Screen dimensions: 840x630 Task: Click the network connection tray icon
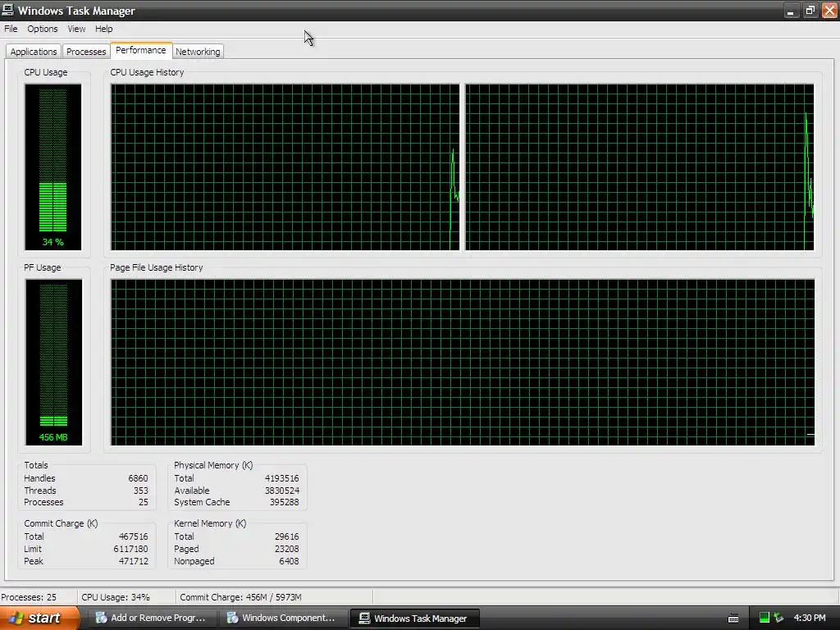point(778,618)
